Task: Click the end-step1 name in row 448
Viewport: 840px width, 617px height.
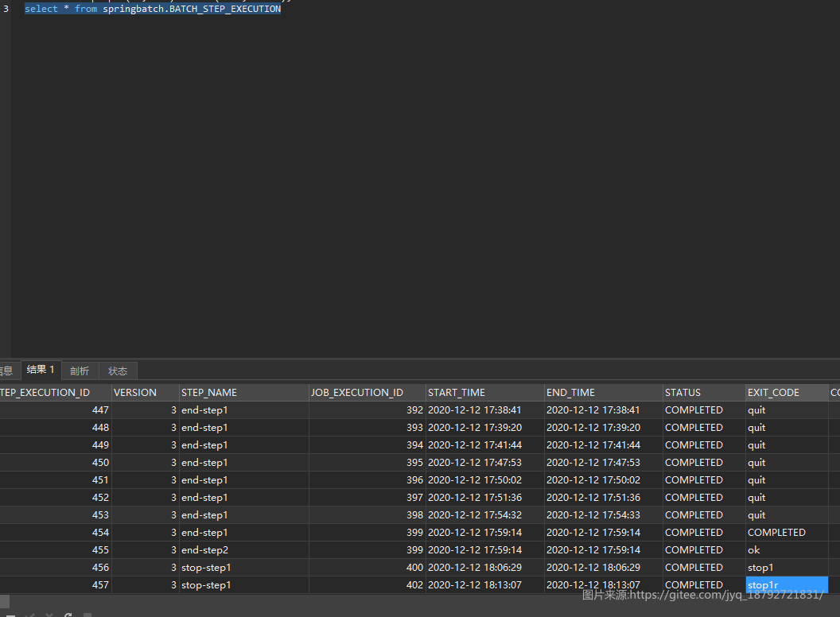Action: (x=243, y=428)
